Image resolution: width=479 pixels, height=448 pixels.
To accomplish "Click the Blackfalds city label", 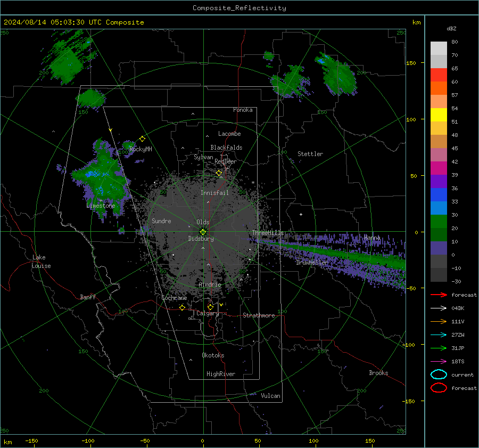I will [226, 148].
